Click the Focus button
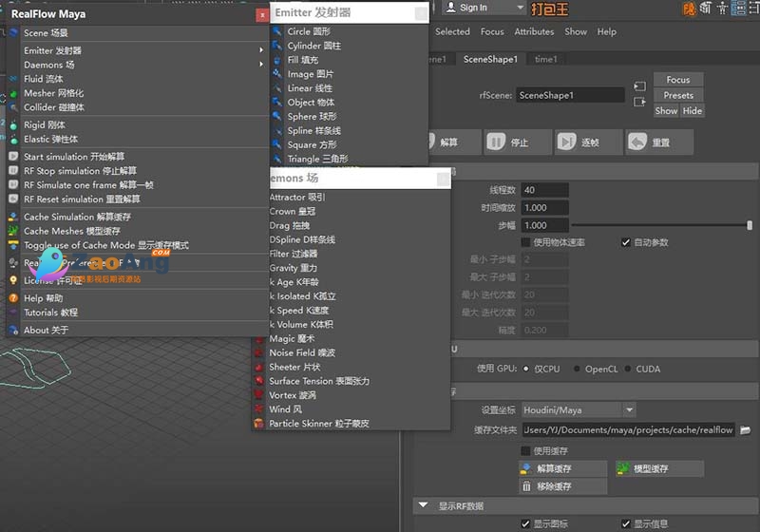The height and width of the screenshot is (532, 760). point(678,80)
